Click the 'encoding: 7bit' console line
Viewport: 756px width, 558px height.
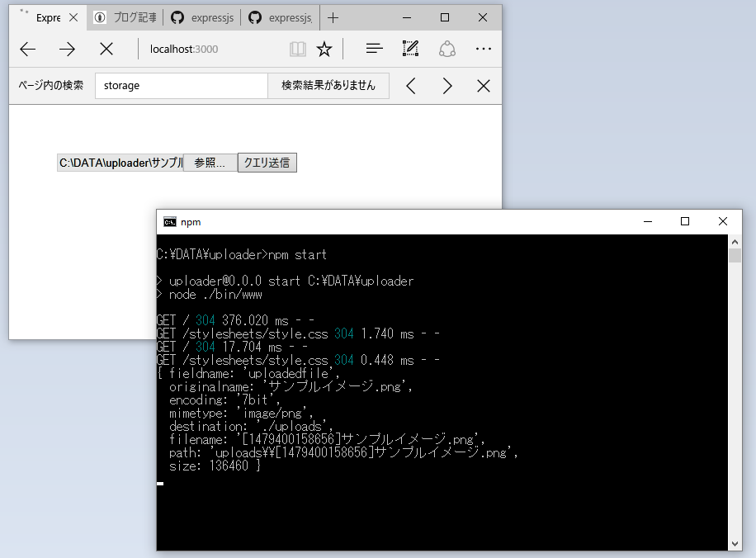(224, 400)
